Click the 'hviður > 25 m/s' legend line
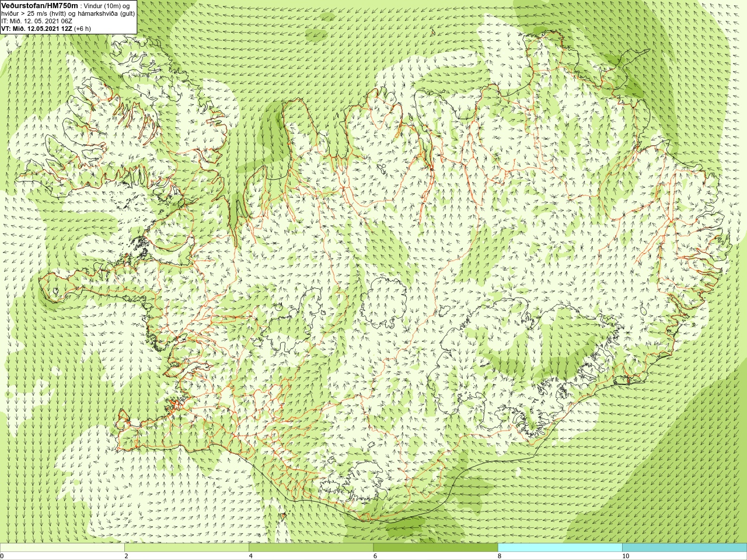Viewport: 747px width, 560px height. point(68,13)
